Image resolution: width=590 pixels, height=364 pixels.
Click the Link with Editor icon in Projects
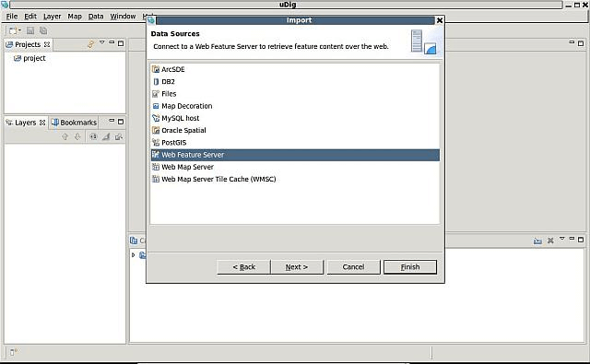[x=90, y=43]
